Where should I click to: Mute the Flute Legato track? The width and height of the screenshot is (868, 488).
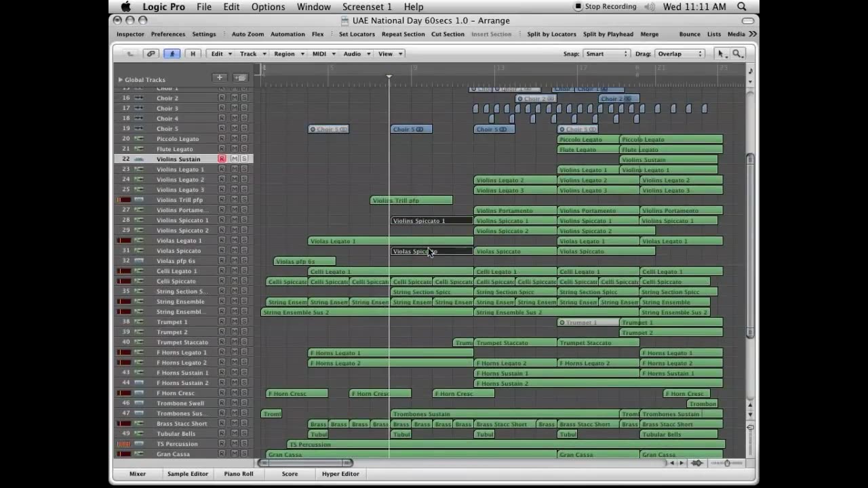click(x=235, y=149)
